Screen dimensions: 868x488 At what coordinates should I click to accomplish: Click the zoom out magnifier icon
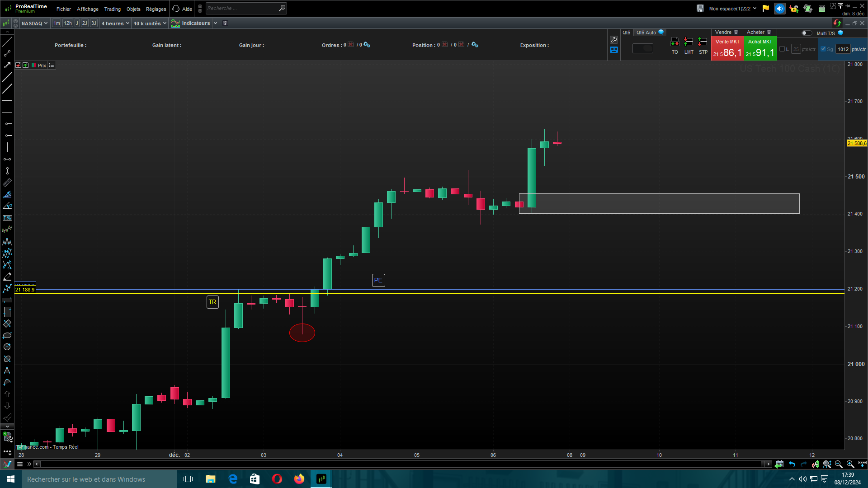[839, 464]
